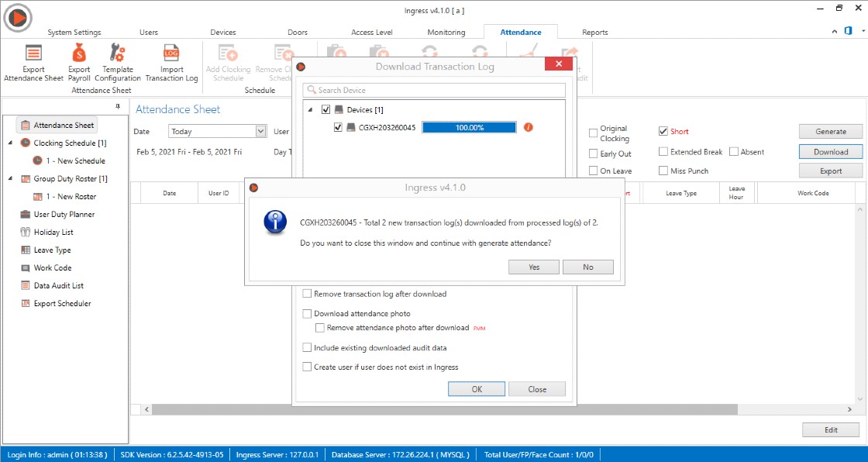This screenshot has width=868, height=462.
Task: Open Leave Type list
Action: 46,250
